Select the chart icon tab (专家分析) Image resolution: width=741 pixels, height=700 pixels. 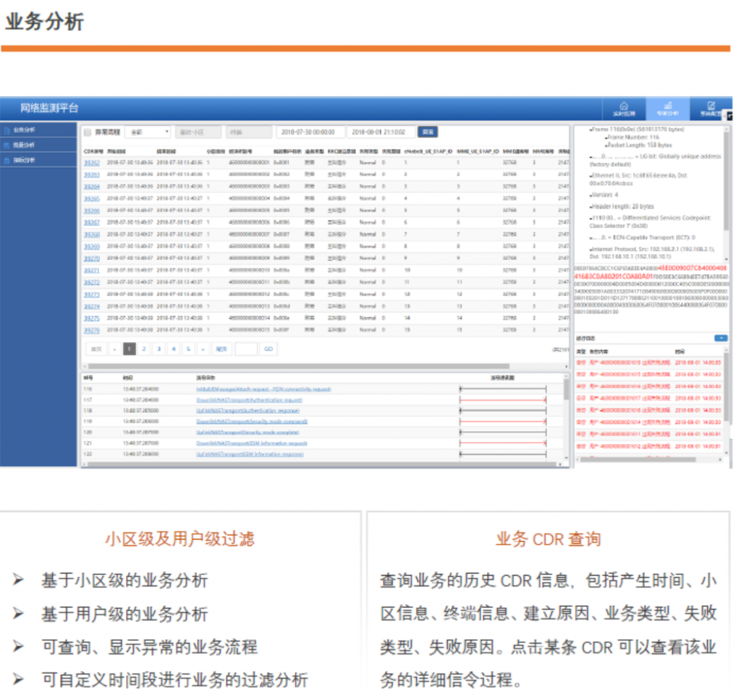(668, 109)
